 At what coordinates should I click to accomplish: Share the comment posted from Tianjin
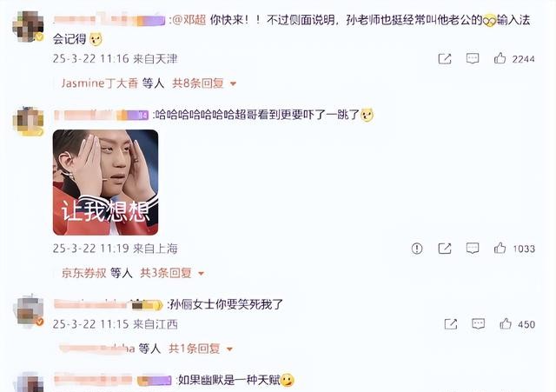point(445,58)
